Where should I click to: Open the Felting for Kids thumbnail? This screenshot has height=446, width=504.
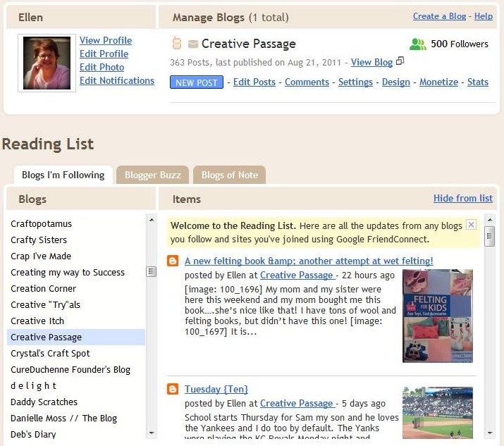(438, 316)
